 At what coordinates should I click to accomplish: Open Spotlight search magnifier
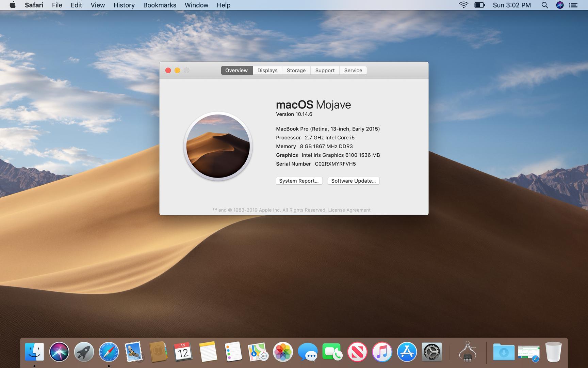[544, 5]
